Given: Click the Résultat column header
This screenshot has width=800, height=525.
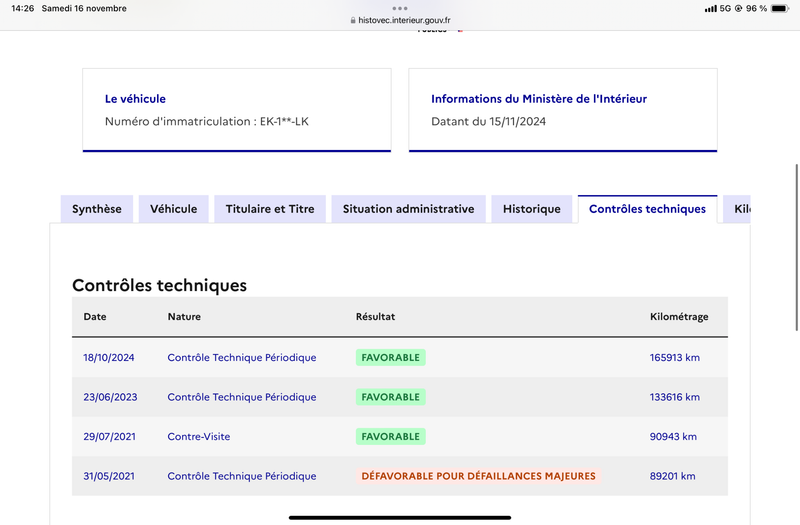Looking at the screenshot, I should (x=376, y=316).
